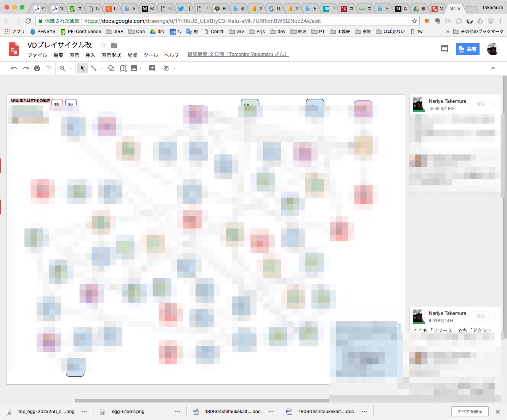Open options menu for egg-51x62.png download
Viewport: 507px width, 420px height.
[x=178, y=412]
